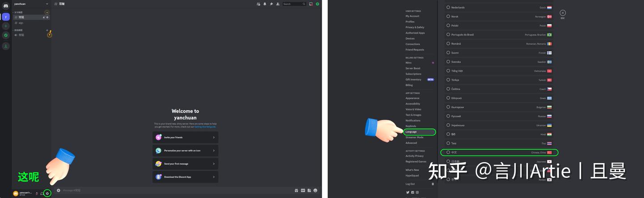Edit channel gear on first text channel
The image size is (644, 198).
pos(47,17)
